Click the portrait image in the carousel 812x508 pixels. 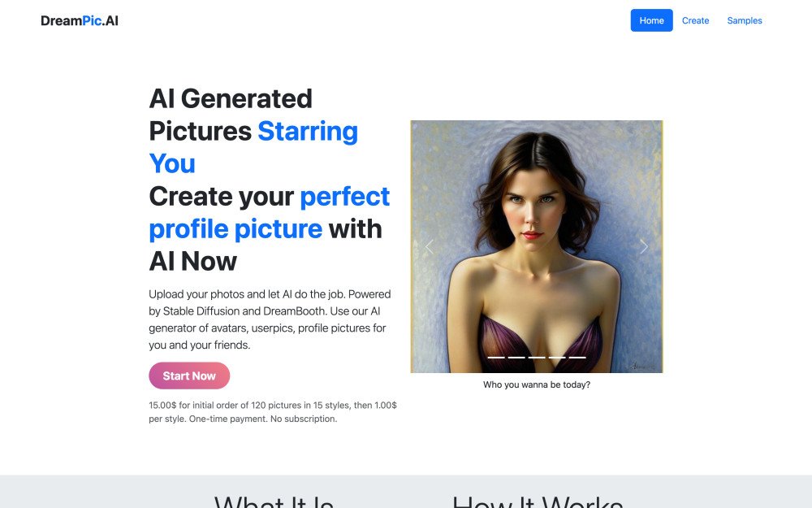point(537,247)
